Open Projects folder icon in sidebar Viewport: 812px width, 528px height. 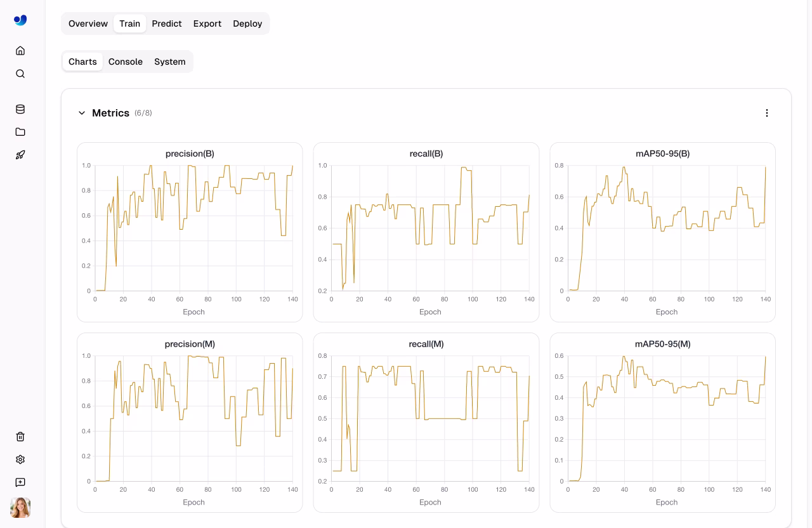click(20, 132)
